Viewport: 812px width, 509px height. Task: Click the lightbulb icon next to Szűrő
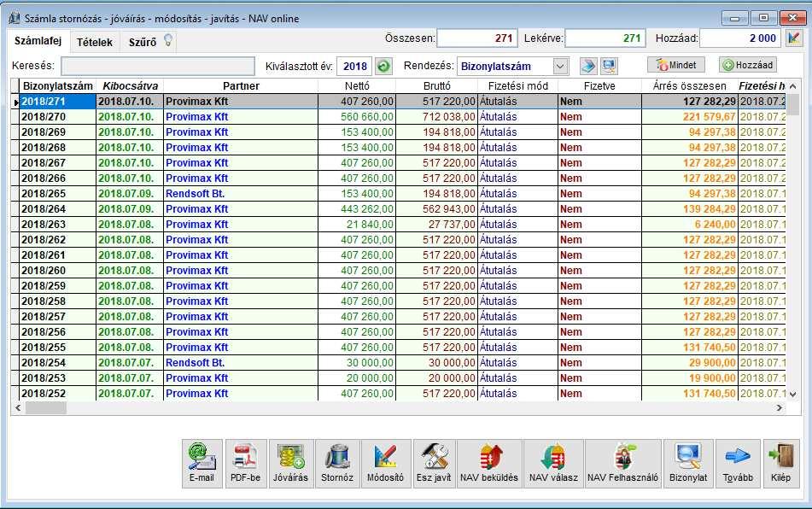tap(168, 40)
